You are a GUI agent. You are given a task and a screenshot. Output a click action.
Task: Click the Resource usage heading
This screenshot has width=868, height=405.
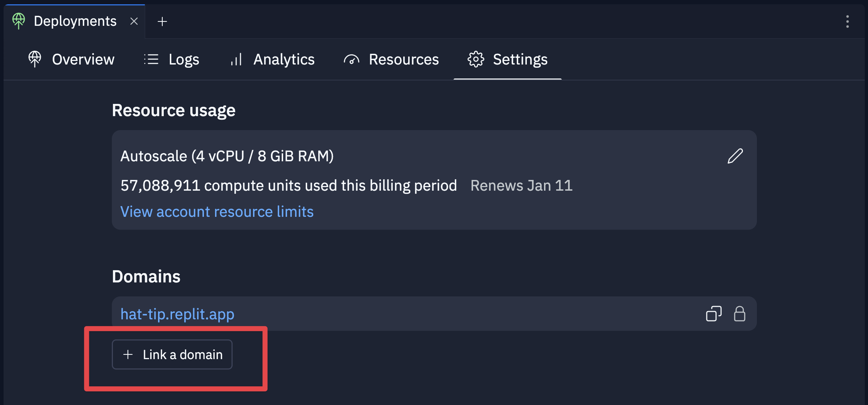[x=173, y=110]
